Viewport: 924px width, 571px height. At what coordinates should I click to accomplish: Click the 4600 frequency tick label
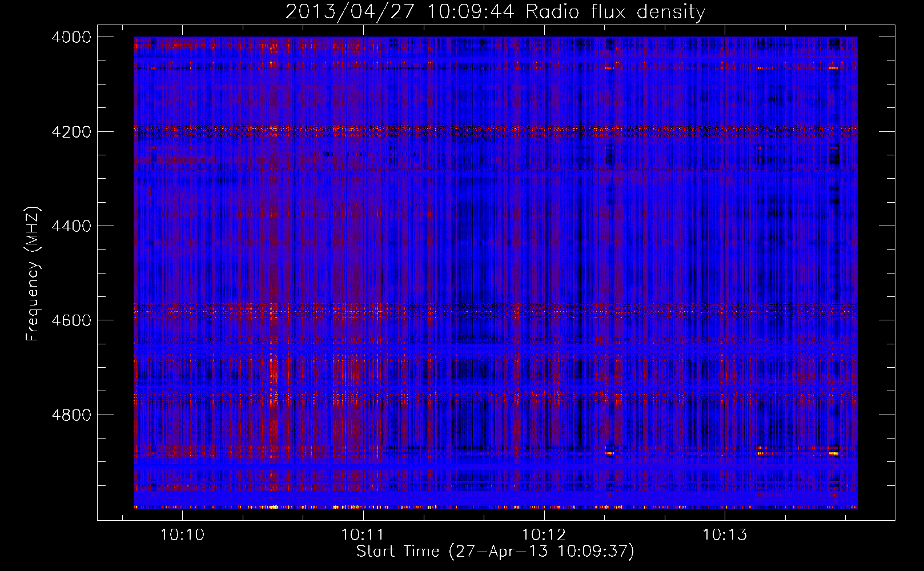[x=71, y=320]
